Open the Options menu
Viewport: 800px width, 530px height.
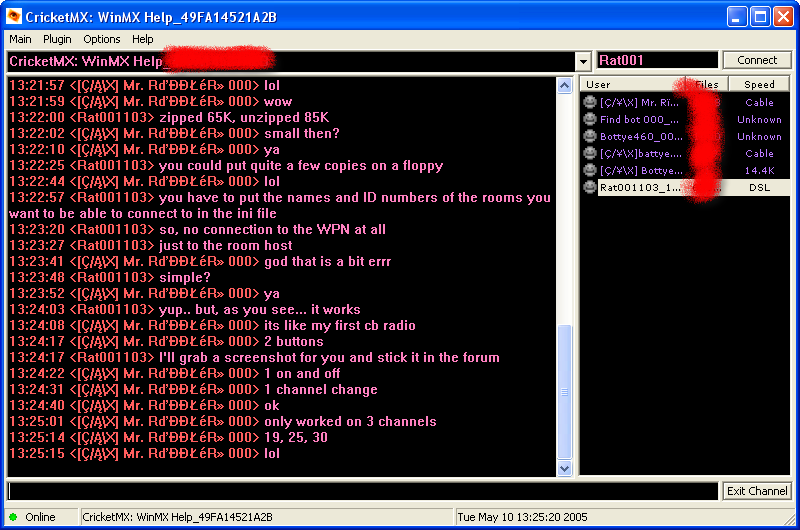click(x=102, y=39)
